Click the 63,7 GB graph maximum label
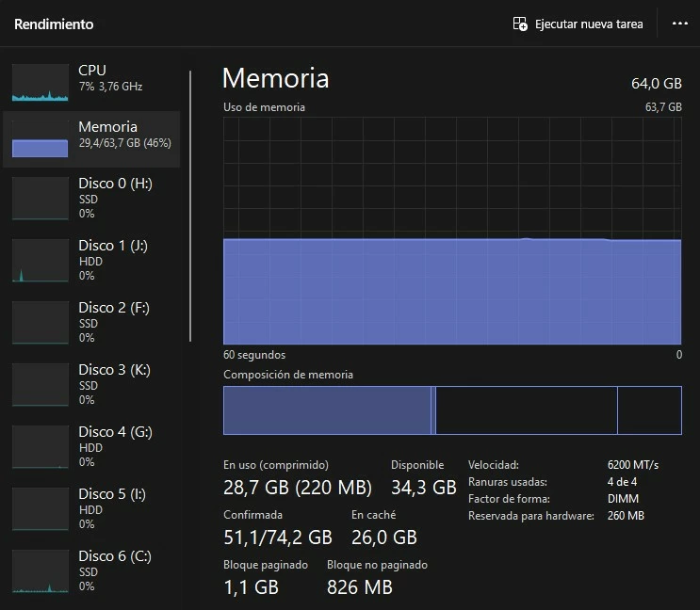The width and height of the screenshot is (700, 610). coord(663,107)
